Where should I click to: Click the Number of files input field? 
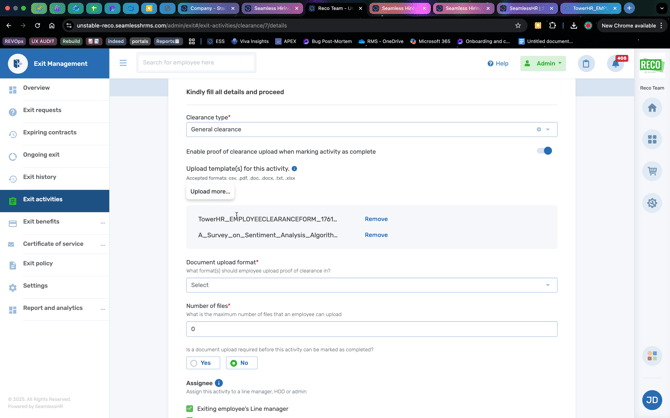click(371, 329)
